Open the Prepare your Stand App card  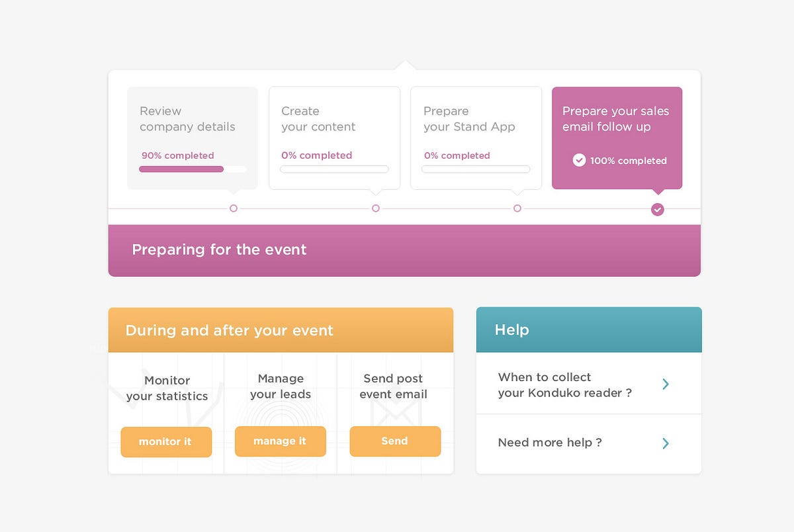pos(476,138)
